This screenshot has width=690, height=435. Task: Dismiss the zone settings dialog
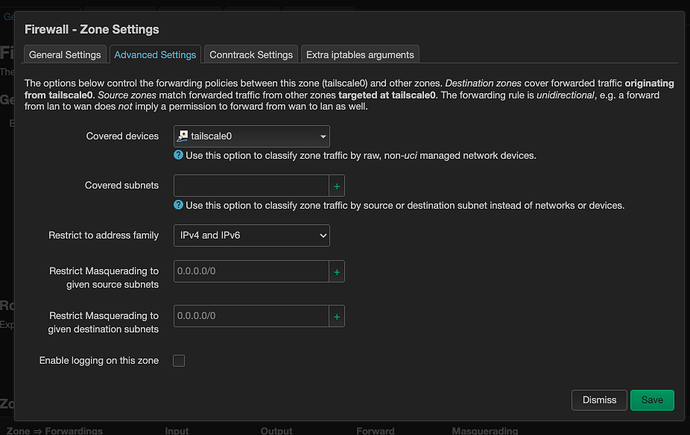point(600,400)
